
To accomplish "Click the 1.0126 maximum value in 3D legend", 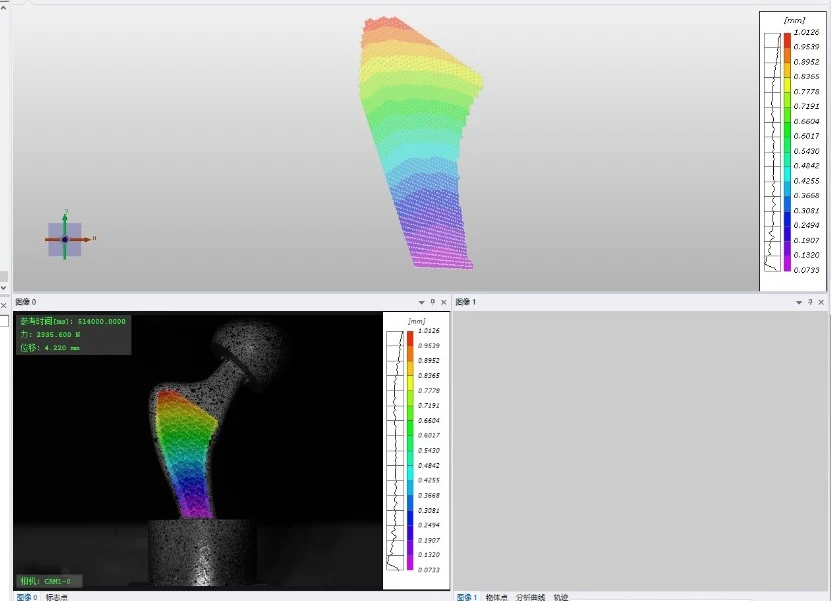I will coord(806,32).
